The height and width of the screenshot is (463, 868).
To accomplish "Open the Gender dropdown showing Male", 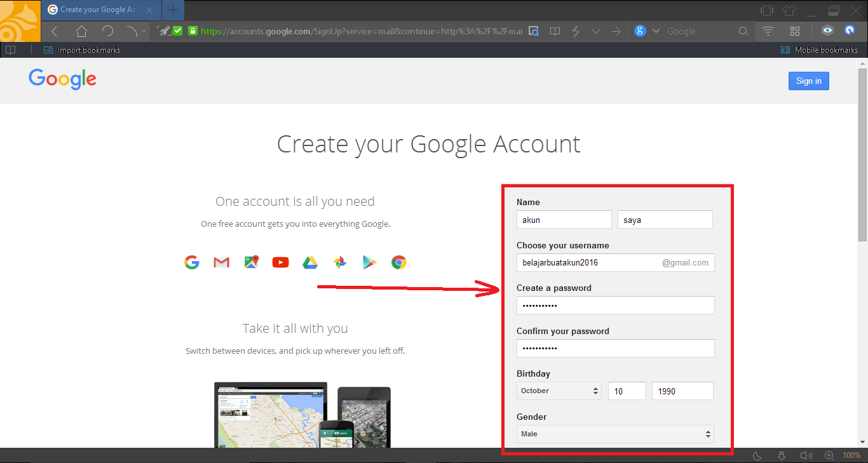I will tap(615, 434).
